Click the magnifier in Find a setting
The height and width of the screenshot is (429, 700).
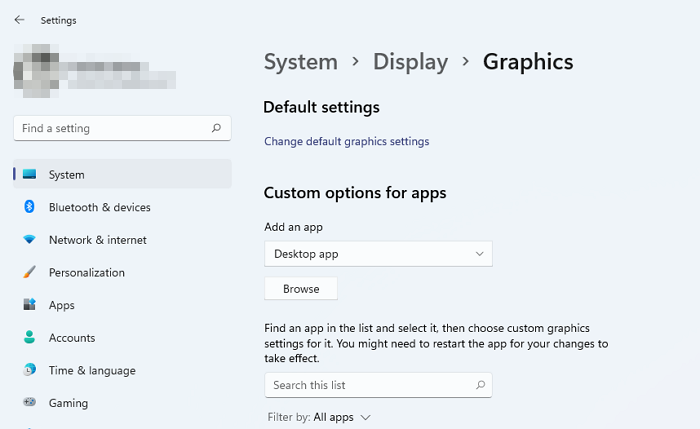(x=216, y=129)
